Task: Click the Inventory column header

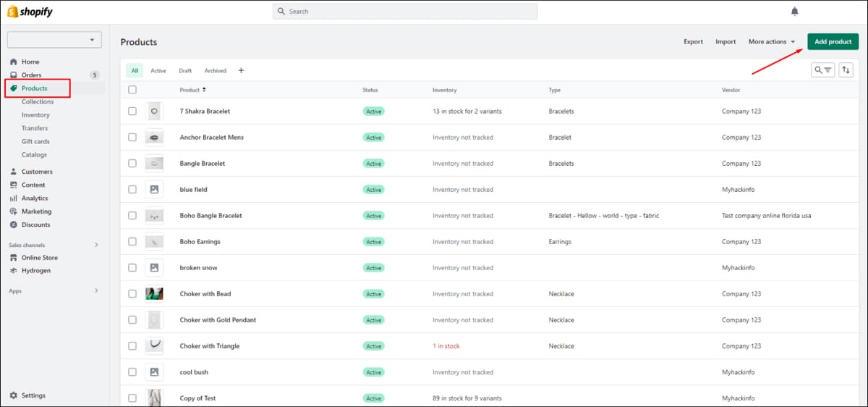Action: (x=445, y=90)
